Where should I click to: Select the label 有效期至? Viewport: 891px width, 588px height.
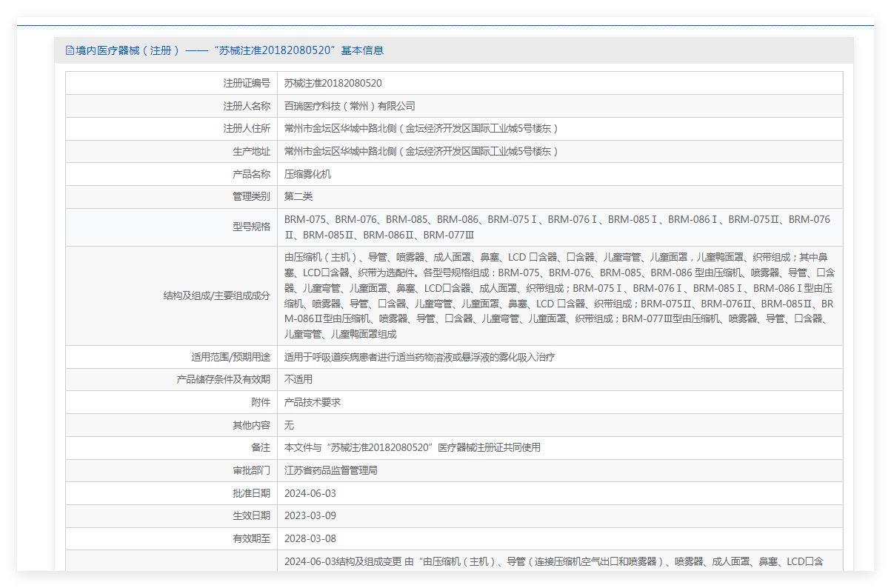[251, 538]
